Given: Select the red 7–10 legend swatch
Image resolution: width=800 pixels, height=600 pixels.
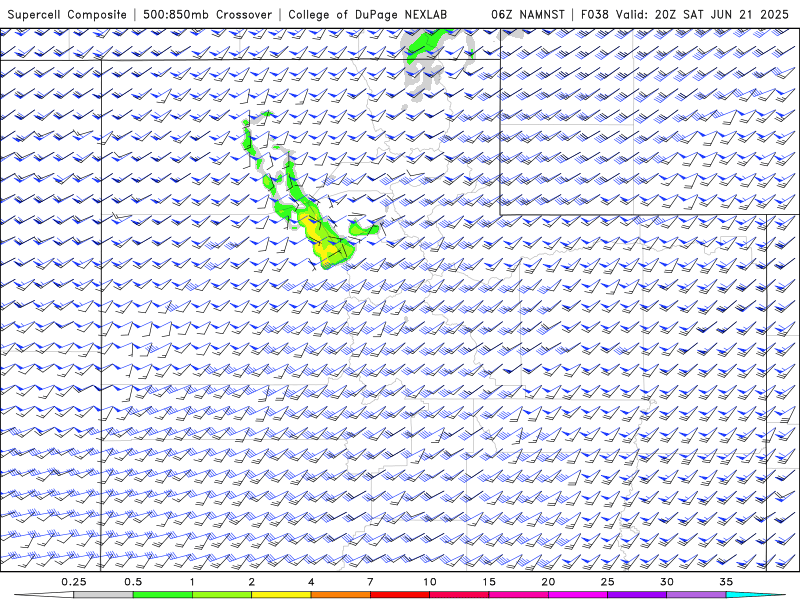Looking at the screenshot, I should pos(400,595).
